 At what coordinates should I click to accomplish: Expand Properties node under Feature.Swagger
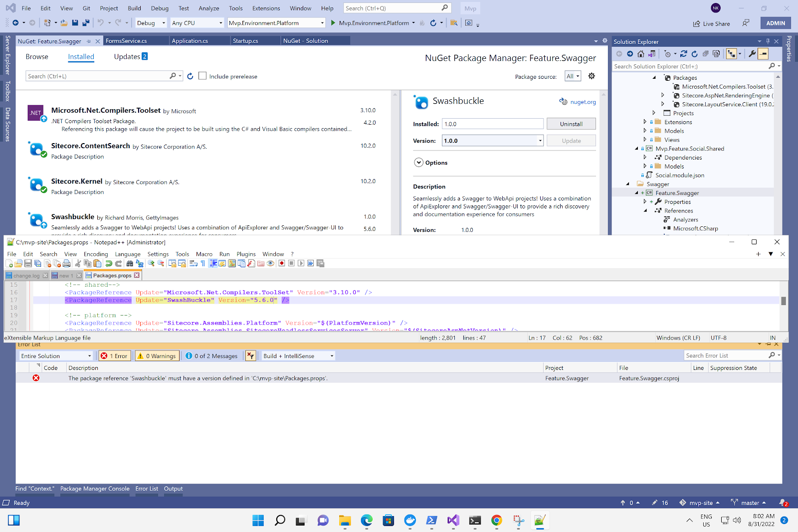(x=645, y=202)
